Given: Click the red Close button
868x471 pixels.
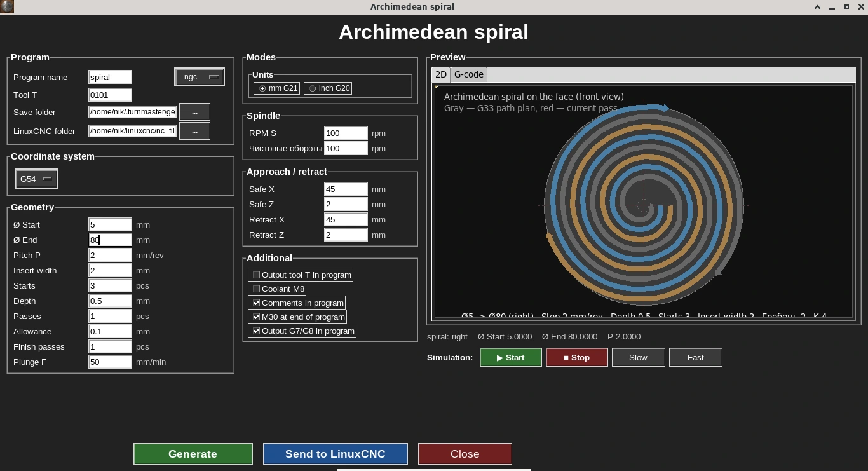Looking at the screenshot, I should pos(465,454).
